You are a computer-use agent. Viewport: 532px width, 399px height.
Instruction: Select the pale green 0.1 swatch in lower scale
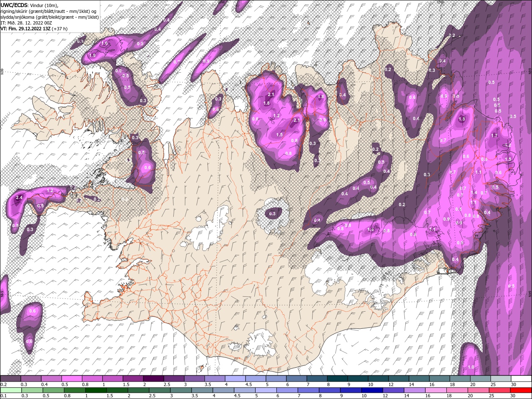11,390
